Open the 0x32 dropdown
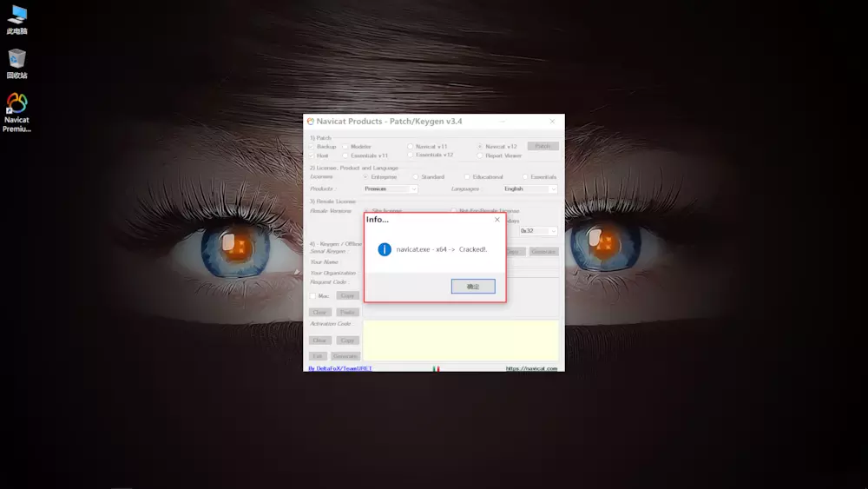This screenshot has height=489, width=868. click(538, 231)
